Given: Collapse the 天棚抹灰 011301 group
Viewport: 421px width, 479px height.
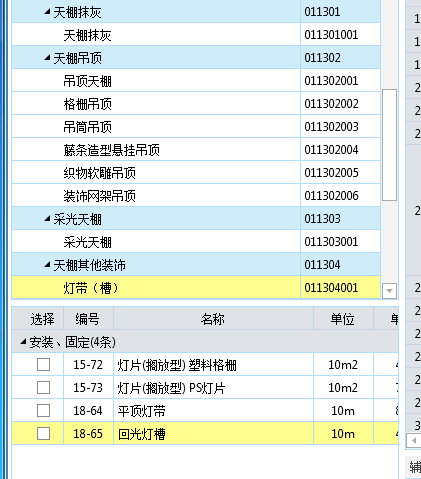Looking at the screenshot, I should (x=47, y=12).
